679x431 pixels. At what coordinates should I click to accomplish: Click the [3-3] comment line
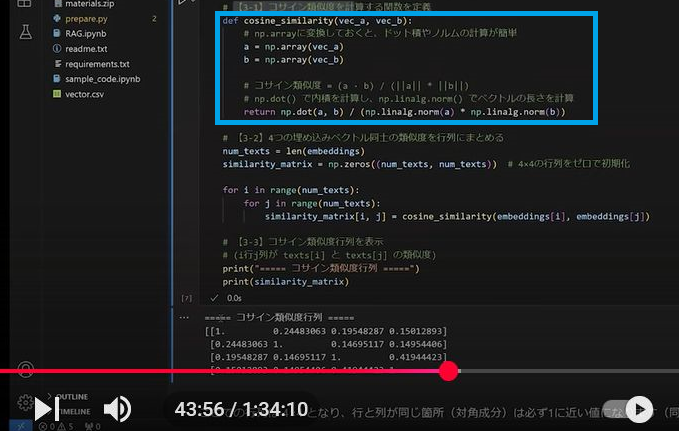[x=303, y=242]
